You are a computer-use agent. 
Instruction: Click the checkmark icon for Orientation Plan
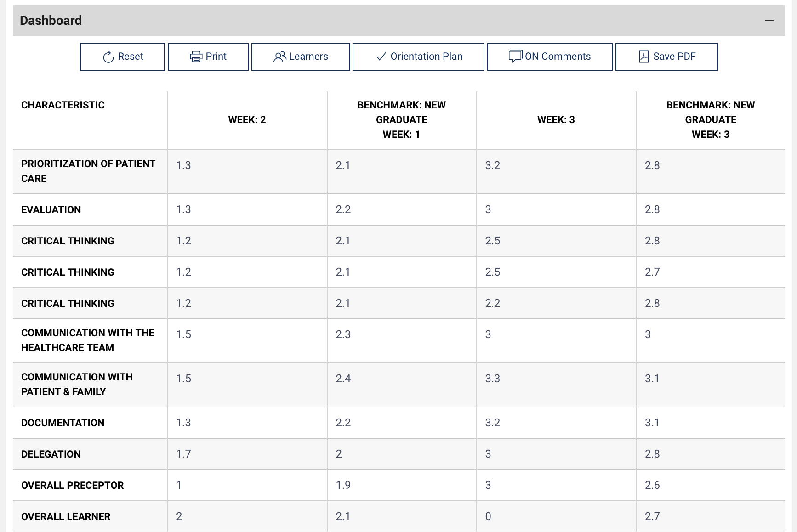381,57
